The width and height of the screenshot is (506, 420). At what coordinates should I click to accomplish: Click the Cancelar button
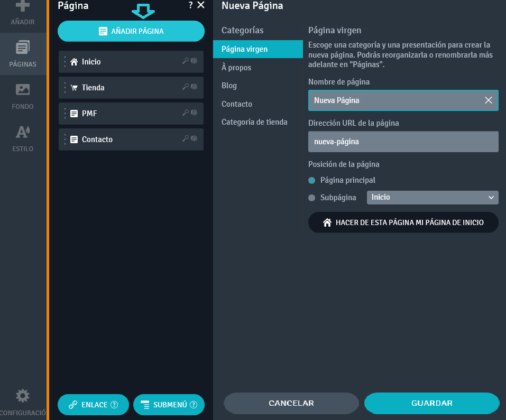point(291,403)
